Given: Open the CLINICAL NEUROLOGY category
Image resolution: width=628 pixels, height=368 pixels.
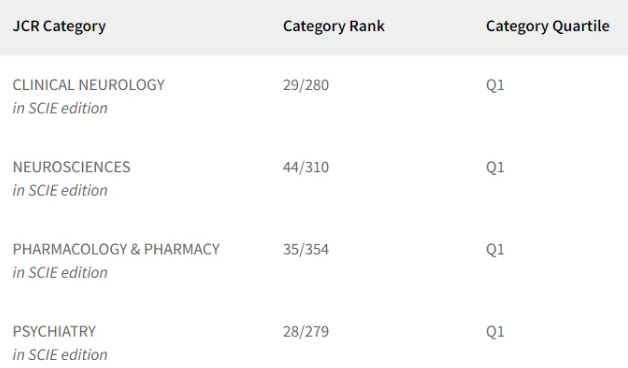Looking at the screenshot, I should tap(89, 85).
